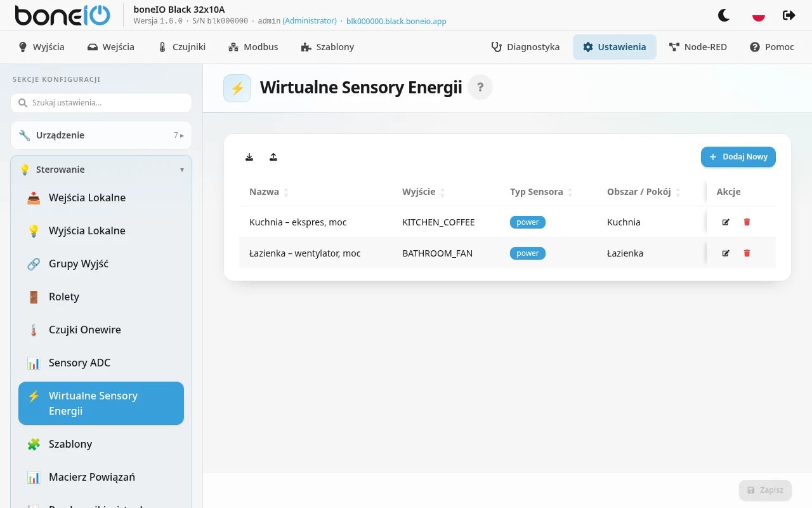Open the Pomoc help tab
This screenshot has width=812, height=508.
772,47
